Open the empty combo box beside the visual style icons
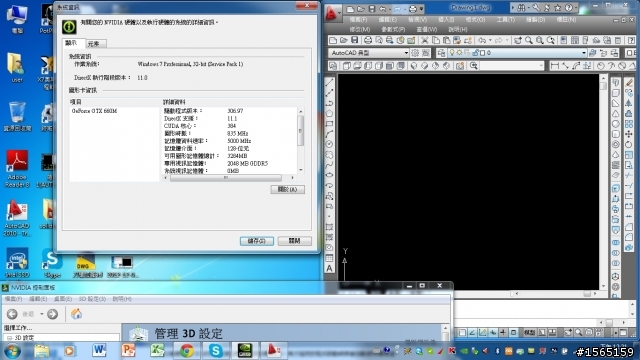Image resolution: width=640 pixels, height=360 pixels. [512, 66]
